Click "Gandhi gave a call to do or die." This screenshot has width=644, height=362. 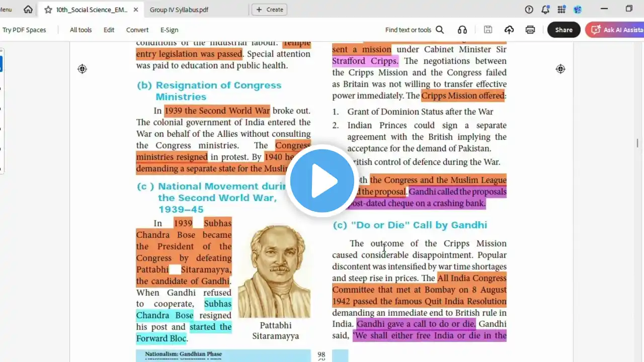click(416, 324)
